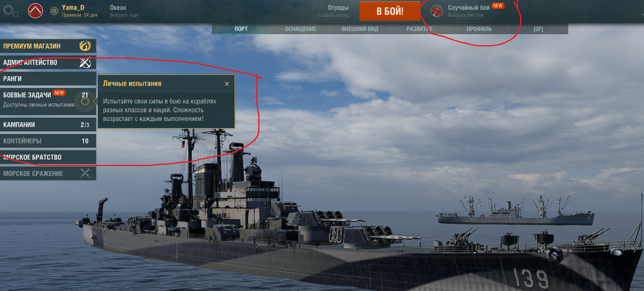Click the red clan emblem icon
Screen dimensions: 644x291
pos(35,11)
